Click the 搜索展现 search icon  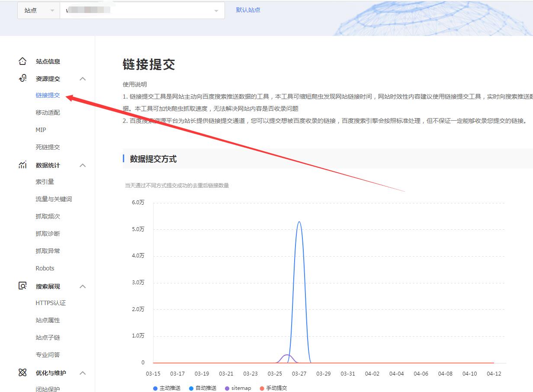[22, 286]
